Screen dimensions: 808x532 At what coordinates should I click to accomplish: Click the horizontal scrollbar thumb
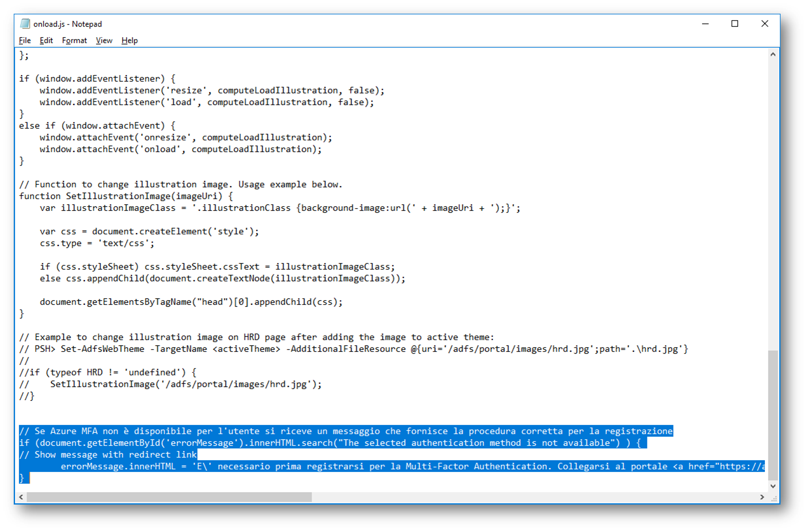(169, 497)
